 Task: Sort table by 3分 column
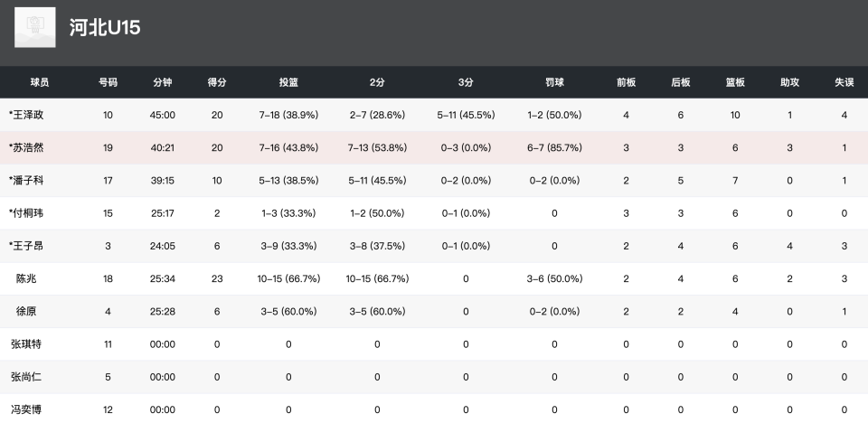click(466, 82)
